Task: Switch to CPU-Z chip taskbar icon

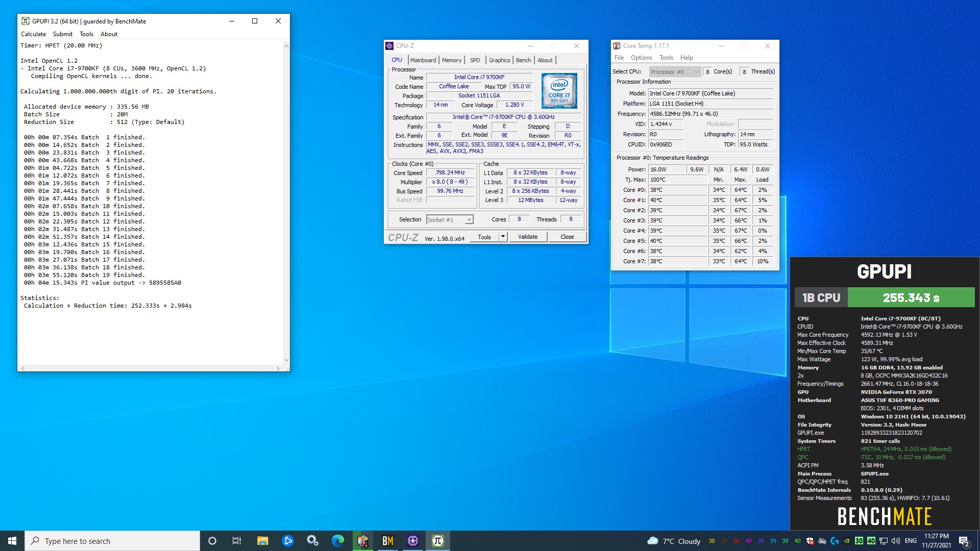Action: (x=413, y=541)
